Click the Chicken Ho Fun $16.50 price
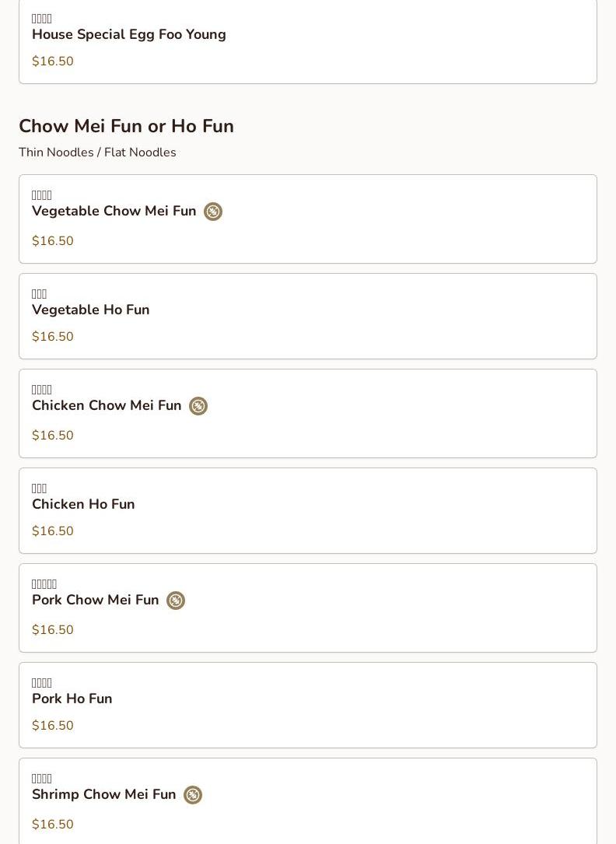The height and width of the screenshot is (844, 616). pyautogui.click(x=53, y=531)
